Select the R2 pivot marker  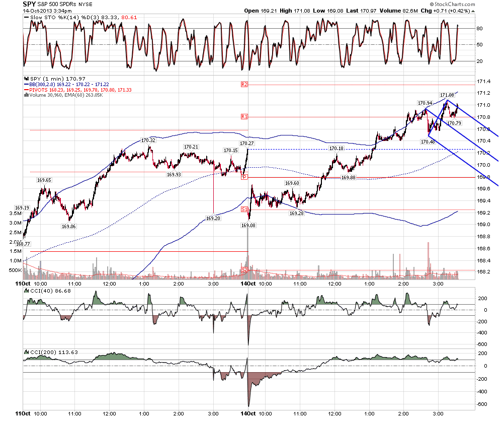[244, 84]
